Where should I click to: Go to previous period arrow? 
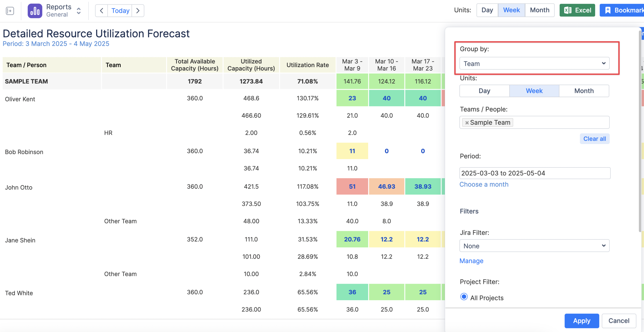101,11
